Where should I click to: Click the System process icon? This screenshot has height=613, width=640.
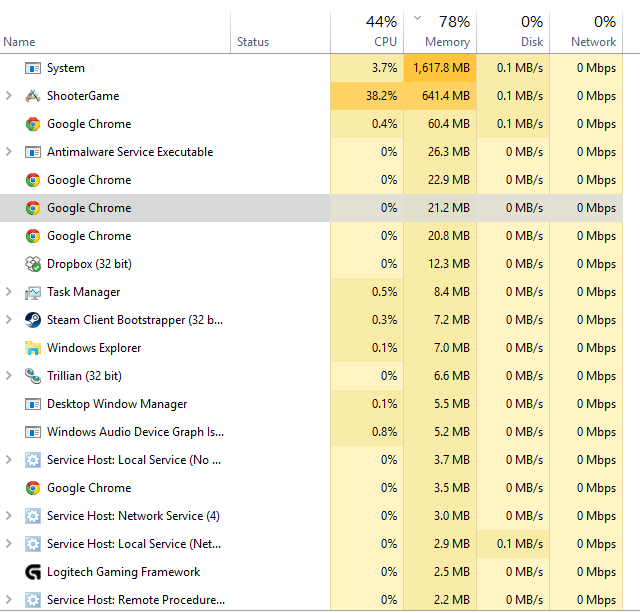[33, 68]
